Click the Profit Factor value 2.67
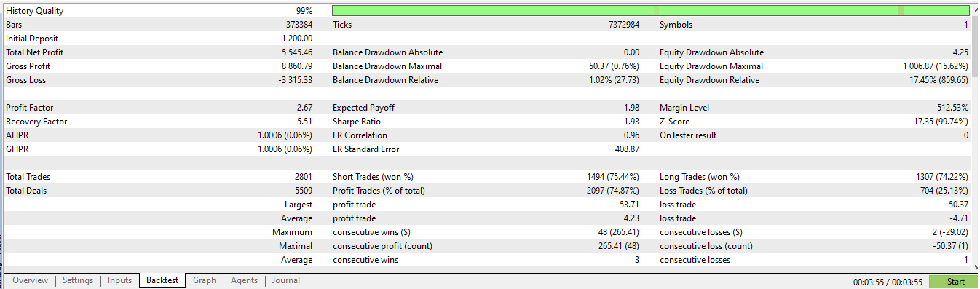This screenshot has height=289, width=980. 303,108
